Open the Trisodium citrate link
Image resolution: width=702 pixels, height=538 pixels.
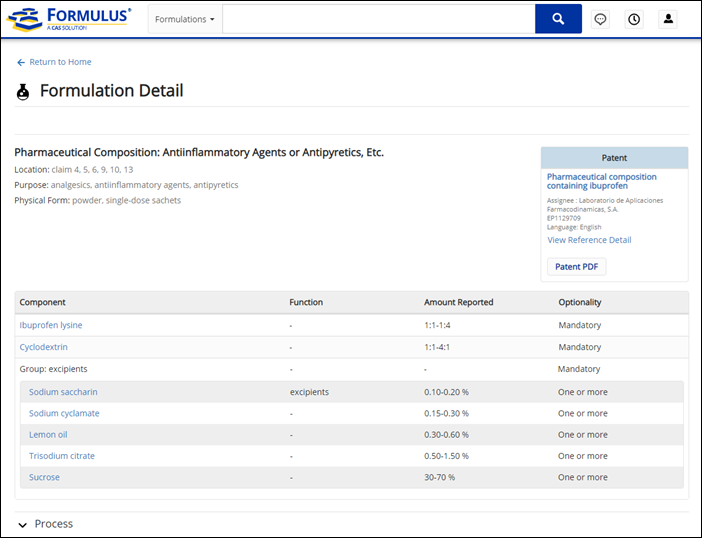pos(62,456)
